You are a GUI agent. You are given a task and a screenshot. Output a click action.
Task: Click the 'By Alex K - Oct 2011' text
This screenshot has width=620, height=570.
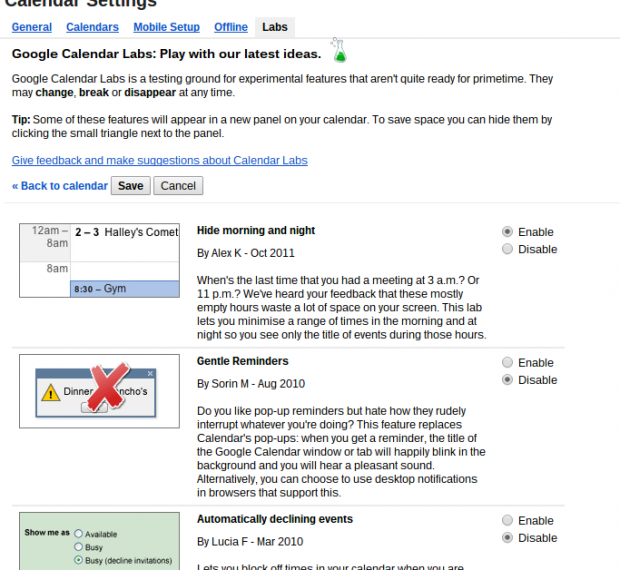246,253
